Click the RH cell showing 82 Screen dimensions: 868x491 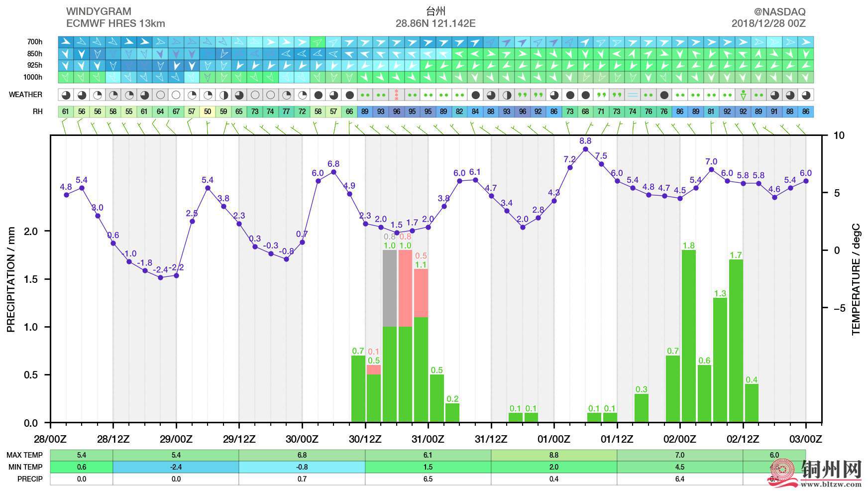tap(459, 112)
